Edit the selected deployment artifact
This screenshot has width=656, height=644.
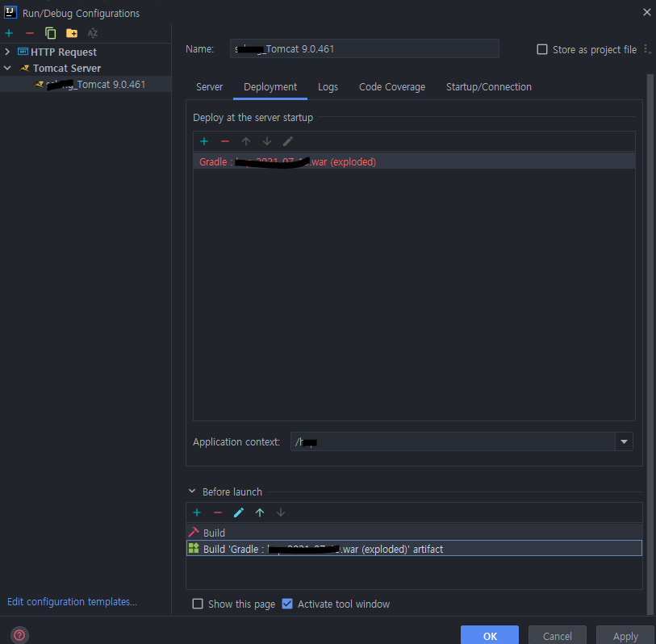[288, 141]
